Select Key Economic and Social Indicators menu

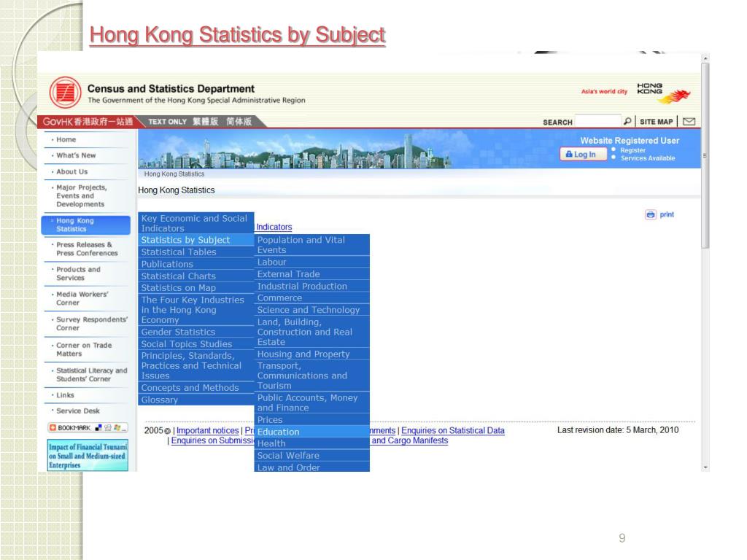coord(196,223)
